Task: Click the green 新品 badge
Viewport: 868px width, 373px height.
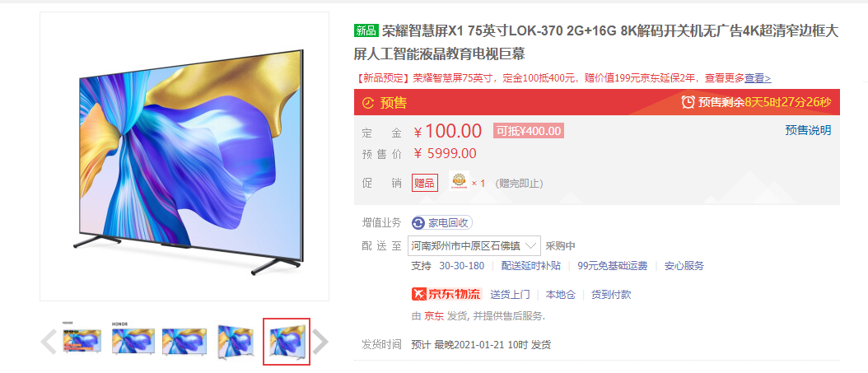Action: [x=366, y=30]
